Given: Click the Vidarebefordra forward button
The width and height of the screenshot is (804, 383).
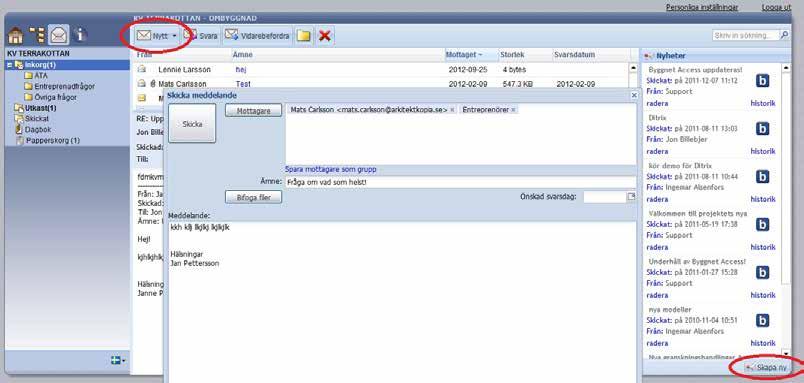Looking at the screenshot, I should pyautogui.click(x=258, y=36).
